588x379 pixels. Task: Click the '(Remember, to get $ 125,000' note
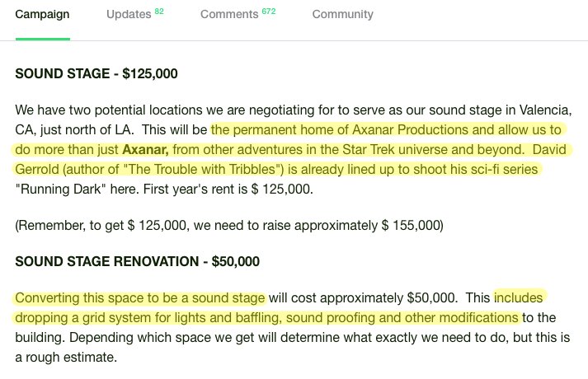(101, 226)
